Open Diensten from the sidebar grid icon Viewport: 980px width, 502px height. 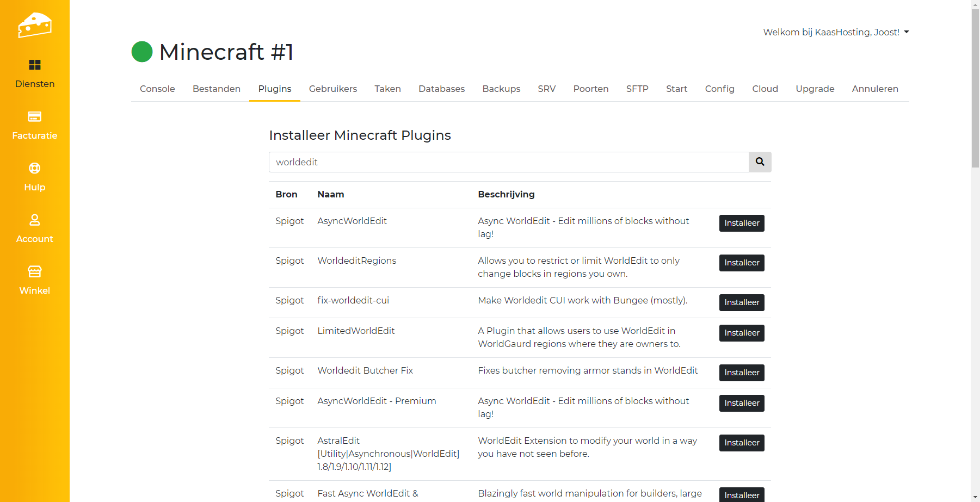(34, 65)
